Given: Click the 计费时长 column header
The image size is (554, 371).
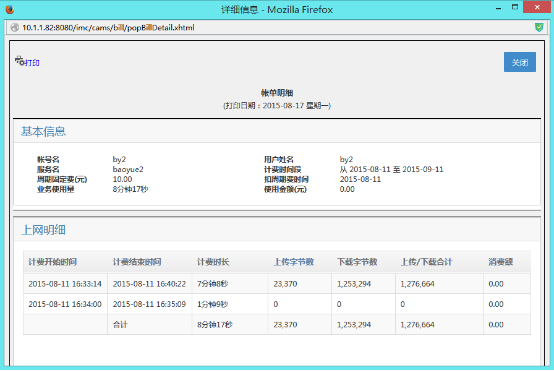Looking at the screenshot, I should coord(213,262).
